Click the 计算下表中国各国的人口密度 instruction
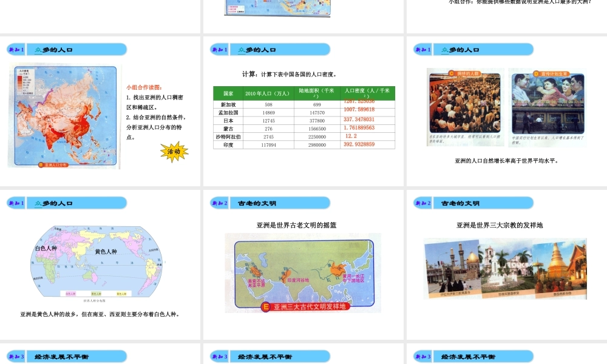The image size is (607, 364). coord(289,74)
